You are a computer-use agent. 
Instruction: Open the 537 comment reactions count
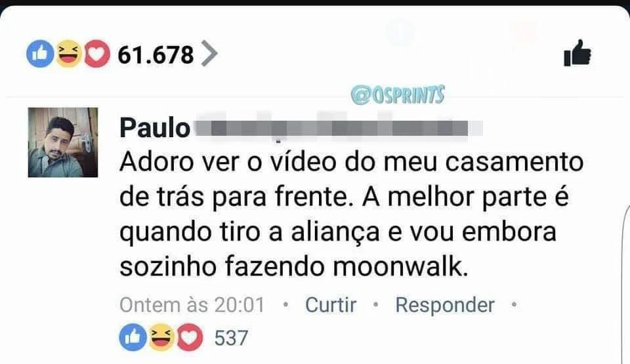pyautogui.click(x=230, y=338)
